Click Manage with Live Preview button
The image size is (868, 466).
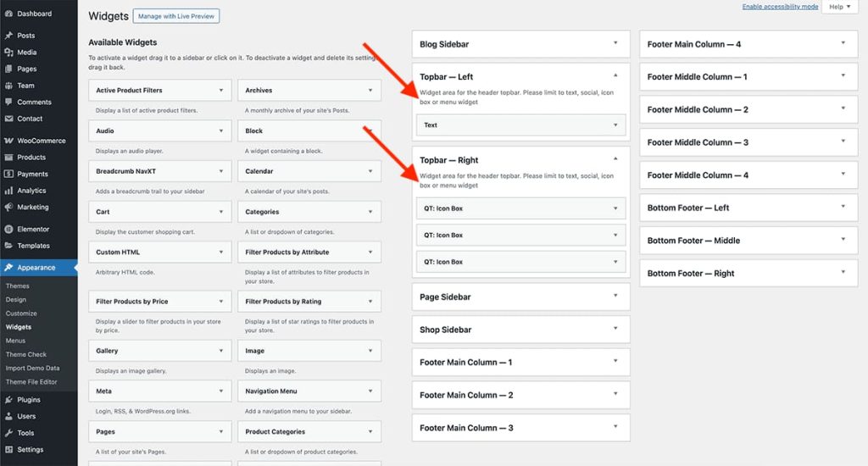pyautogui.click(x=176, y=16)
